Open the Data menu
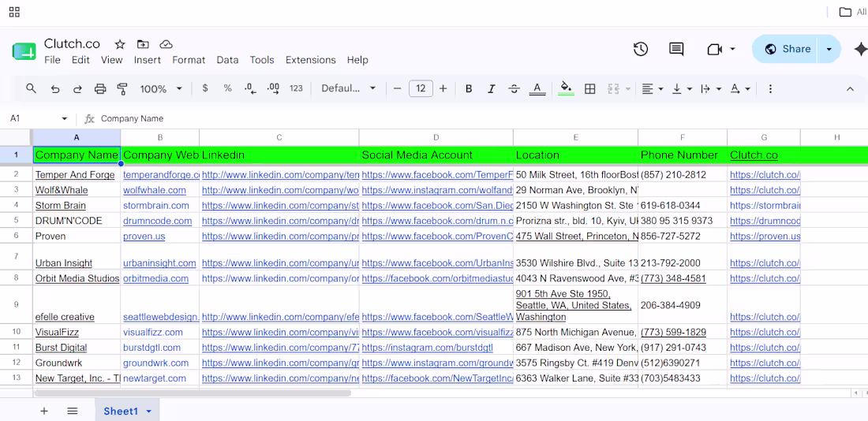 click(227, 60)
